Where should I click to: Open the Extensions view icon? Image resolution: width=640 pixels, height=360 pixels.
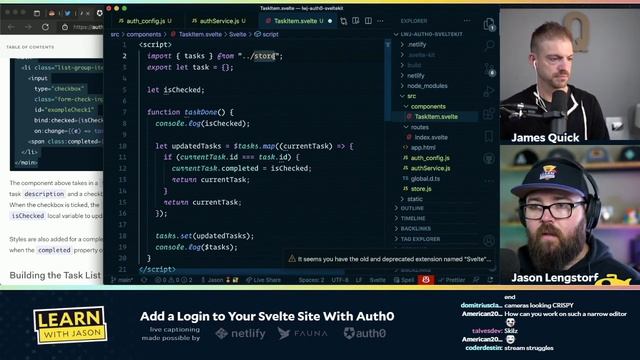coord(489,114)
